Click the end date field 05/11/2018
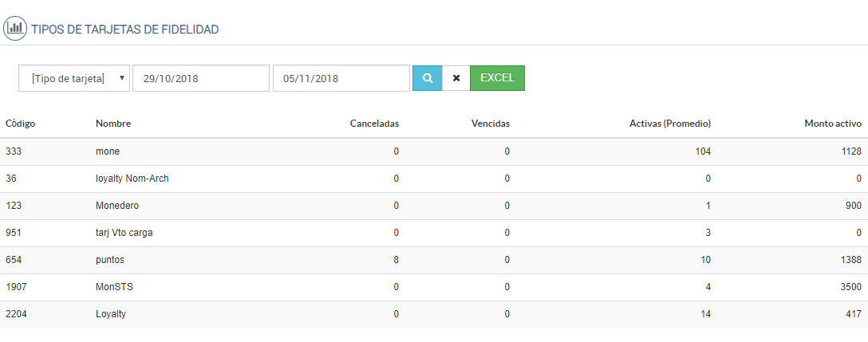868x342 pixels. click(341, 78)
